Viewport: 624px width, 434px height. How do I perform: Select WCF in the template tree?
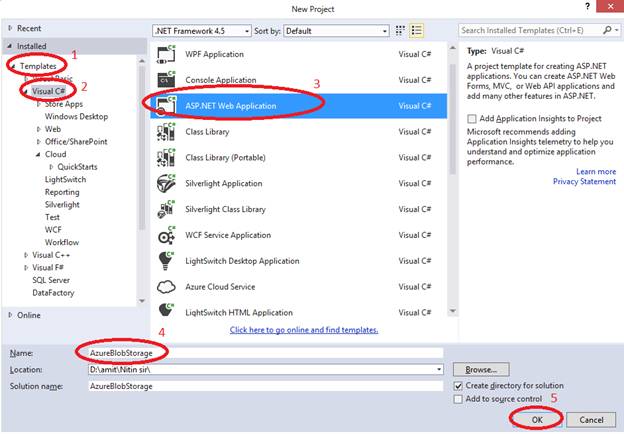click(53, 230)
